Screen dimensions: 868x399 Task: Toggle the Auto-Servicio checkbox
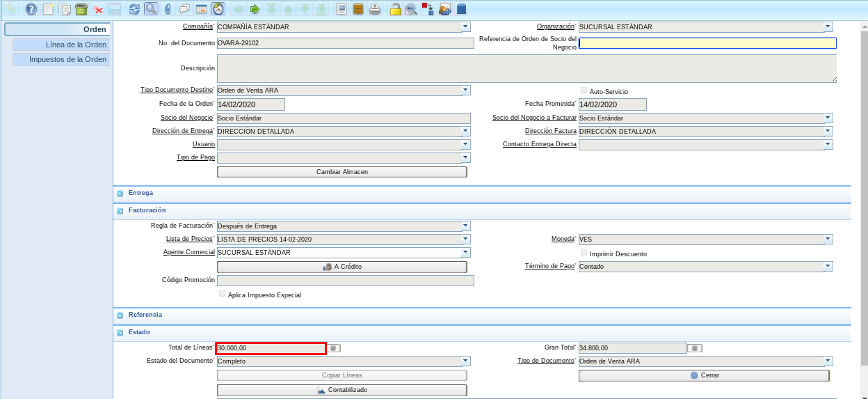click(x=584, y=91)
